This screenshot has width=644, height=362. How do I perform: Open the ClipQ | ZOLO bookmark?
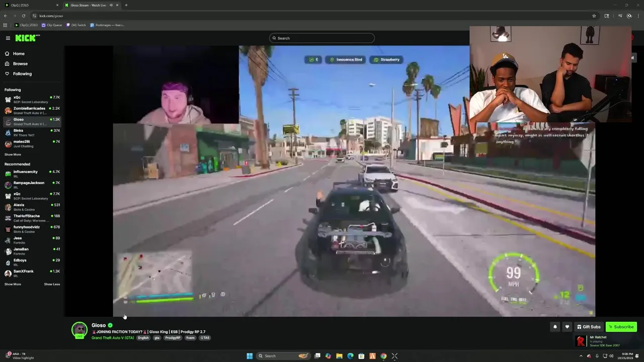click(x=26, y=25)
